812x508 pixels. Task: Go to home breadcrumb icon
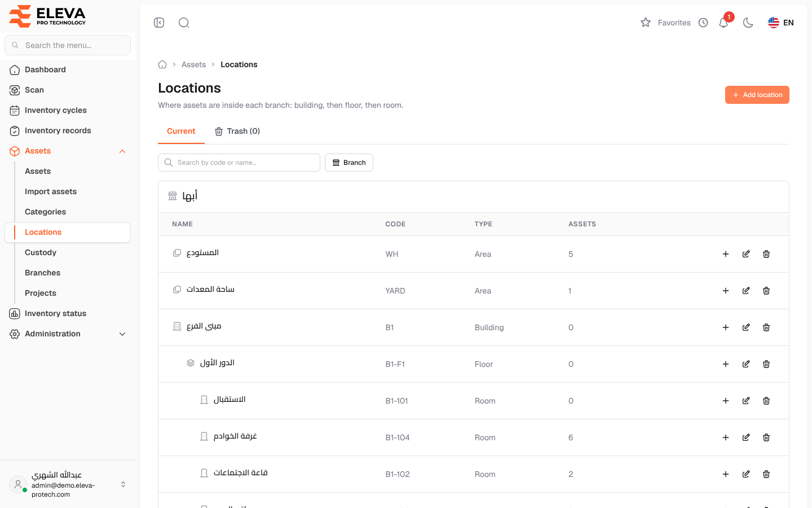pos(162,64)
